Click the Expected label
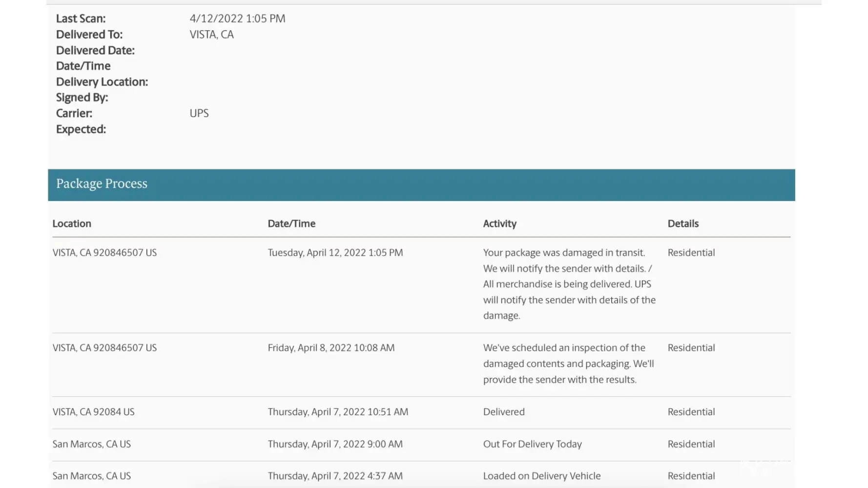This screenshot has height=488, width=868. pos(81,129)
